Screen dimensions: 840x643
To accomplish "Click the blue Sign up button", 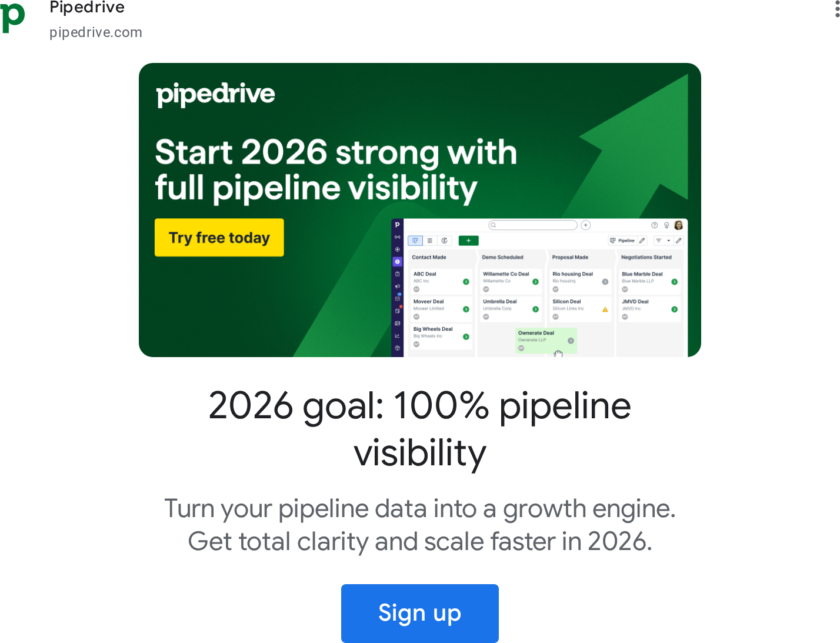I will coord(419,613).
